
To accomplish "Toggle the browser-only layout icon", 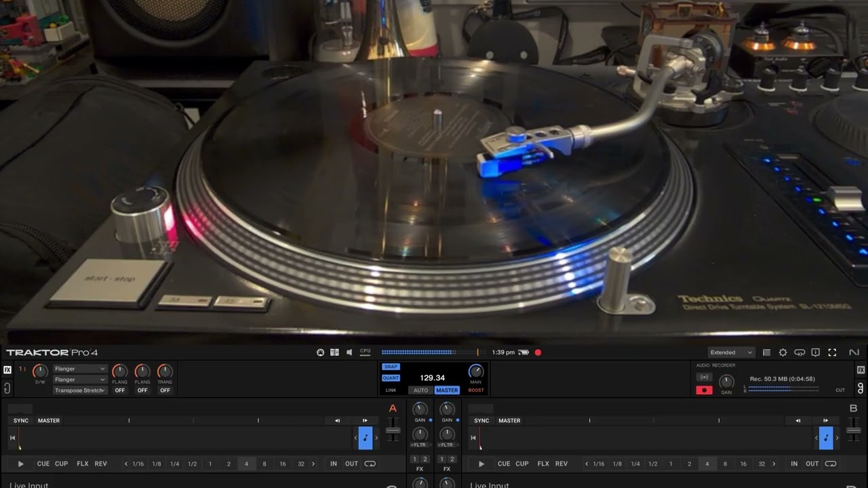I will tap(766, 352).
